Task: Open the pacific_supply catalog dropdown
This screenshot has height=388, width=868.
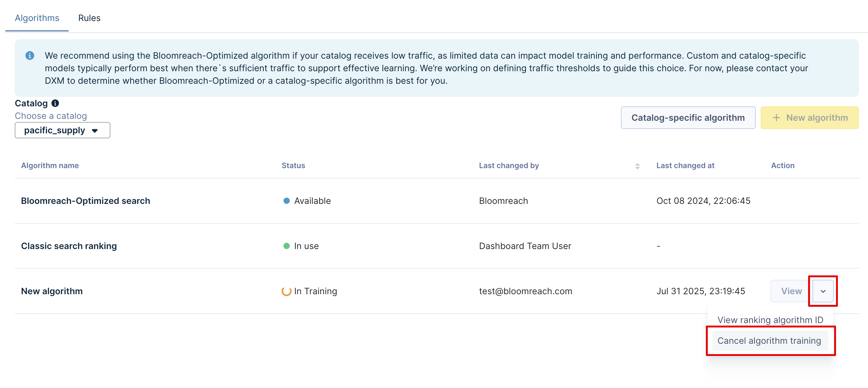Action: (x=62, y=130)
